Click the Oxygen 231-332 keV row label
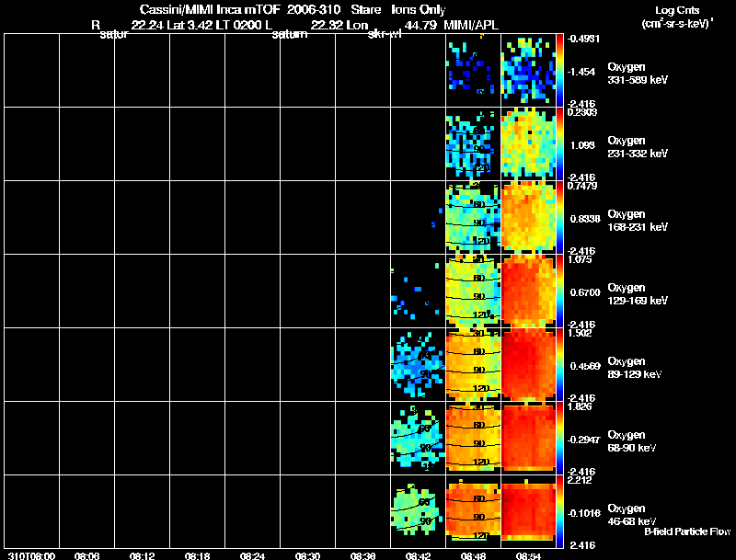Screen dimensions: 736x560 (x=637, y=147)
